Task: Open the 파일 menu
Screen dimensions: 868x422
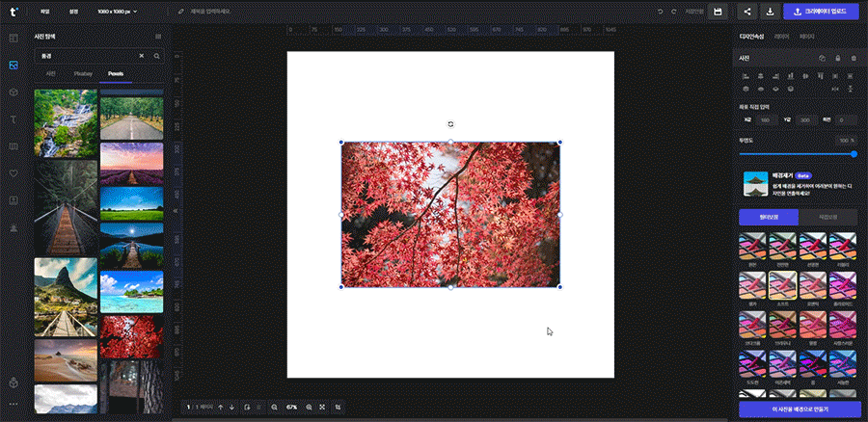Action: [x=44, y=12]
